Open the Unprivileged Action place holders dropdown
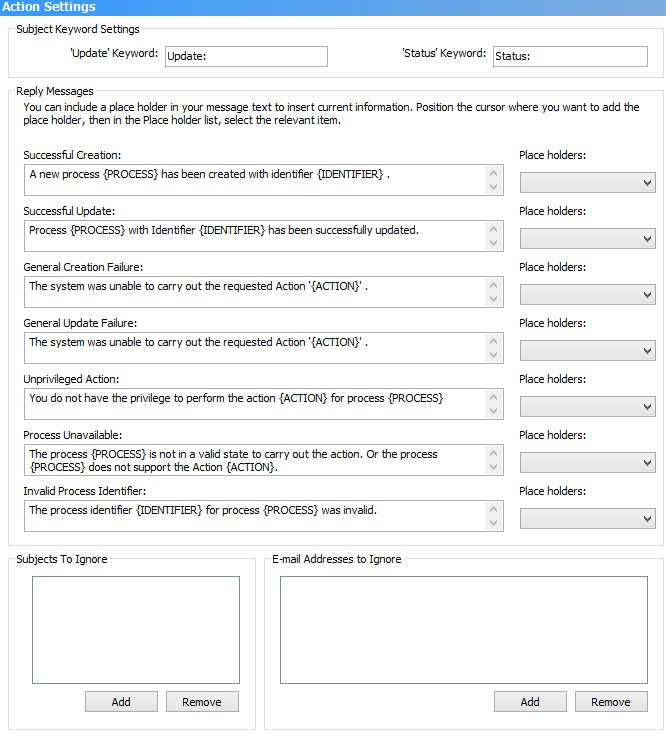The image size is (666, 733). point(587,407)
